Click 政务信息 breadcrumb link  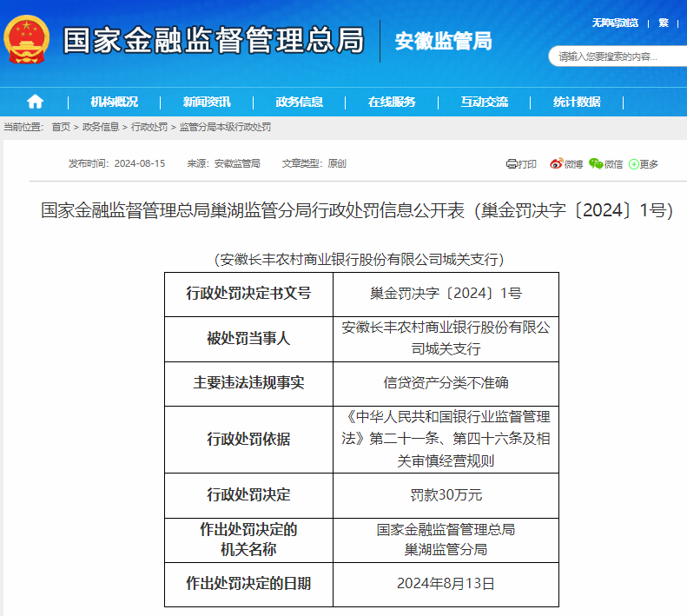pos(101,127)
